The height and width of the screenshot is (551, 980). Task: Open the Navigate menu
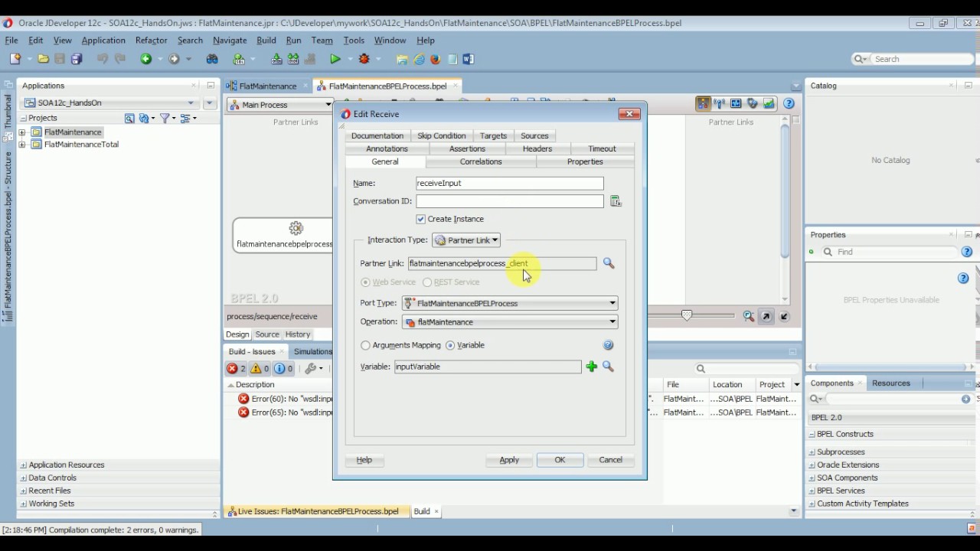[230, 41]
